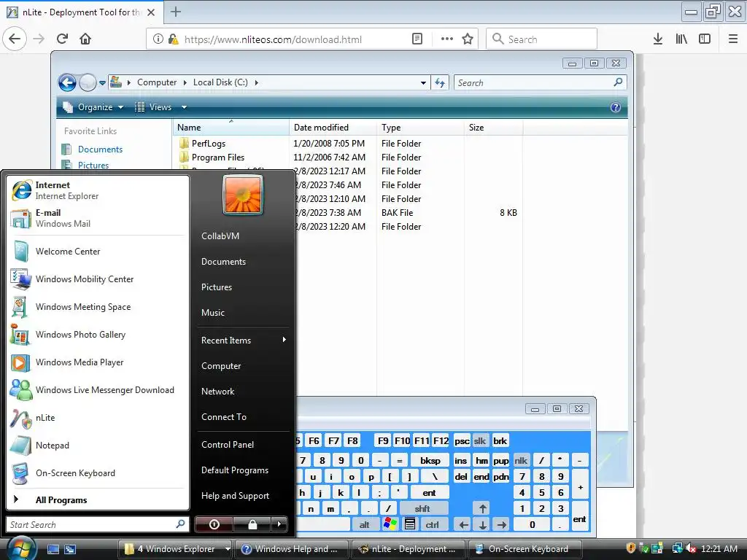Viewport: 747px width, 560px height.
Task: Switch to Windows Help taskbar button
Action: pyautogui.click(x=292, y=548)
